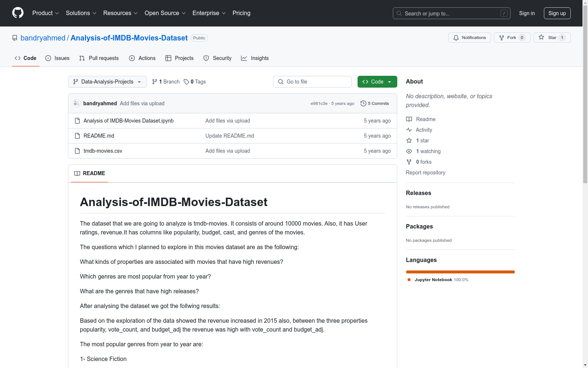588x368 pixels.
Task: Click the star icon beside 1 star
Action: click(x=409, y=141)
